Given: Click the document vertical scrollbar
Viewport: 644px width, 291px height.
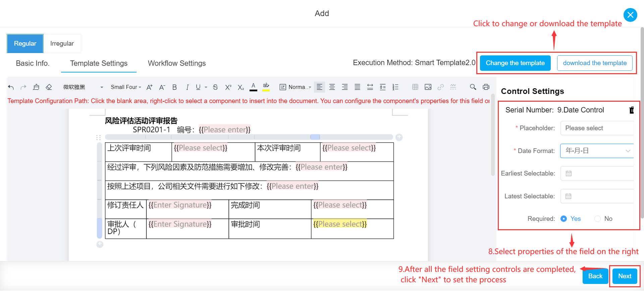Looking at the screenshot, I should coord(492,134).
